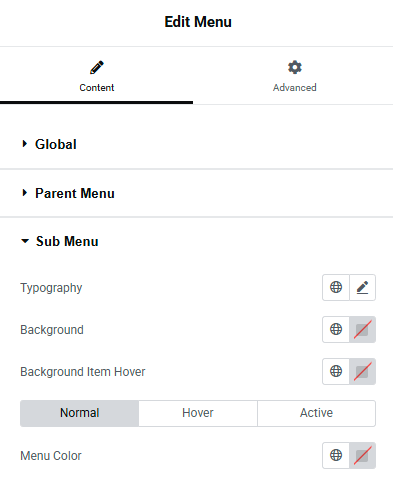Collapse the Sub Menu section arrow
The width and height of the screenshot is (393, 488).
[25, 241]
